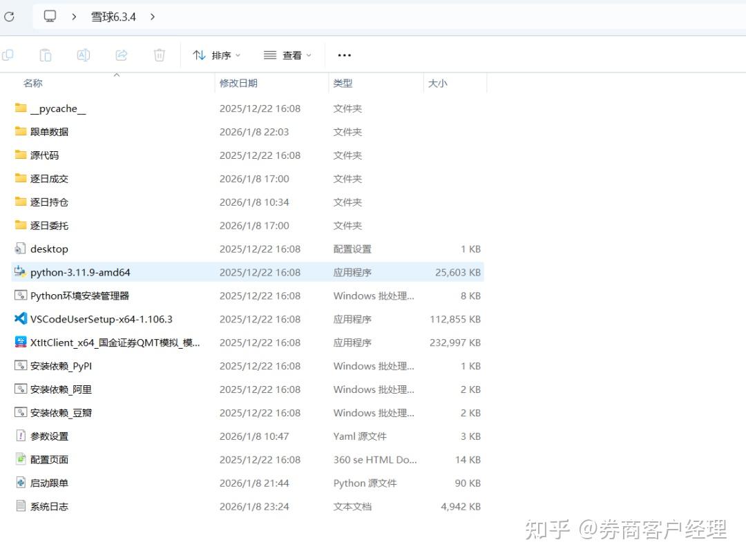Sort by the 修改日期 column header
The width and height of the screenshot is (746, 560).
point(238,84)
